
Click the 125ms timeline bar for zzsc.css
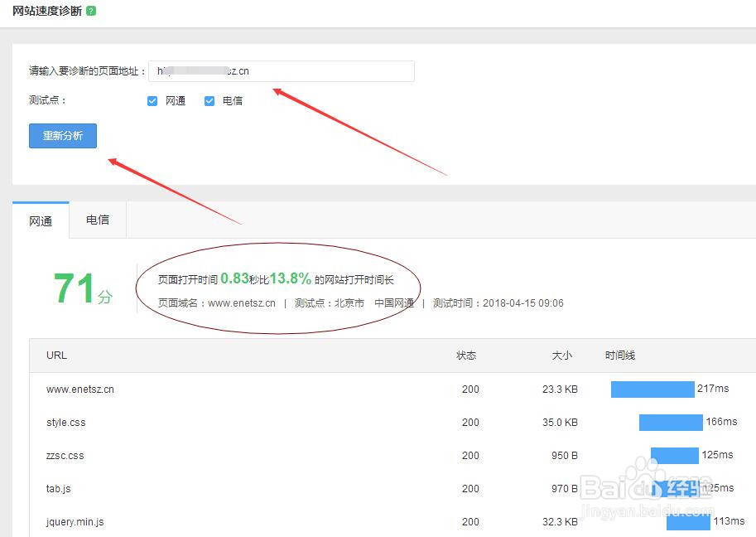click(x=675, y=456)
